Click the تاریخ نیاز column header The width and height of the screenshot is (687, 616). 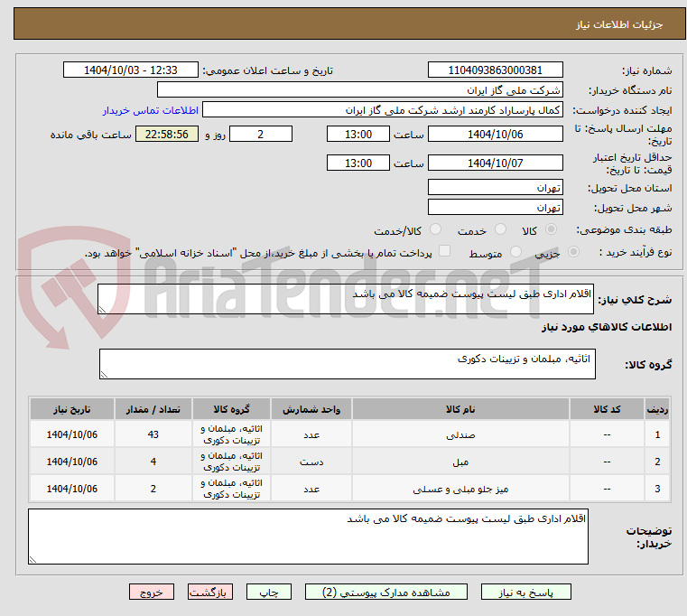(72, 409)
